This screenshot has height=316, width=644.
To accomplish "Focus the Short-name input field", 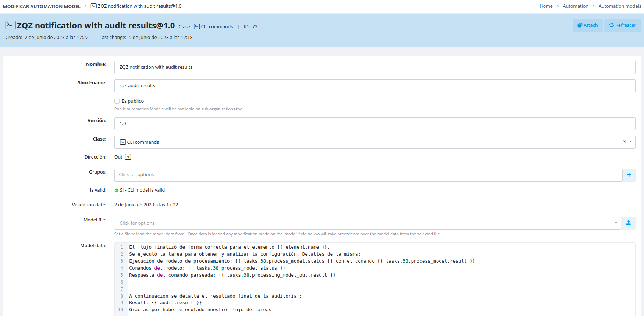I will (x=374, y=86).
